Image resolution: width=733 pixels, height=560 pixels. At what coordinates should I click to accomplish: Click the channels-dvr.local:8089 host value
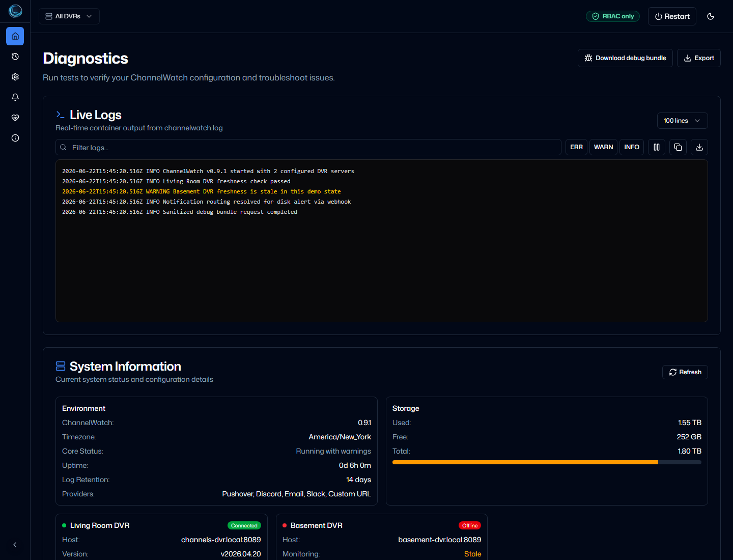pos(221,540)
